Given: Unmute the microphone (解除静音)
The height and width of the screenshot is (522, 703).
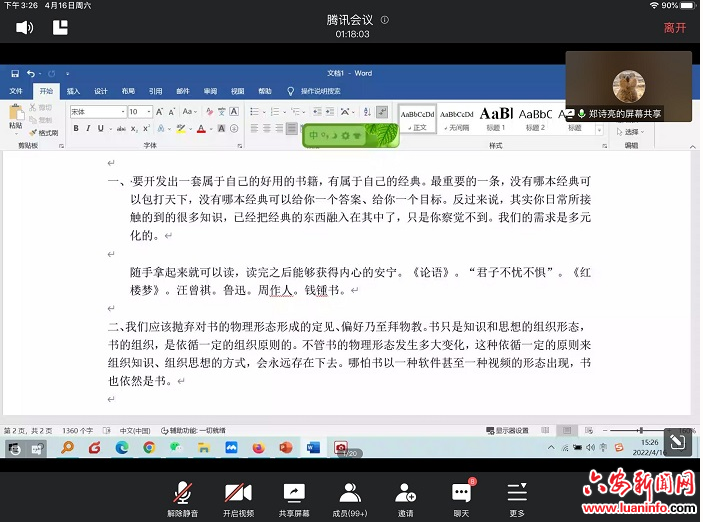Looking at the screenshot, I should click(x=182, y=497).
